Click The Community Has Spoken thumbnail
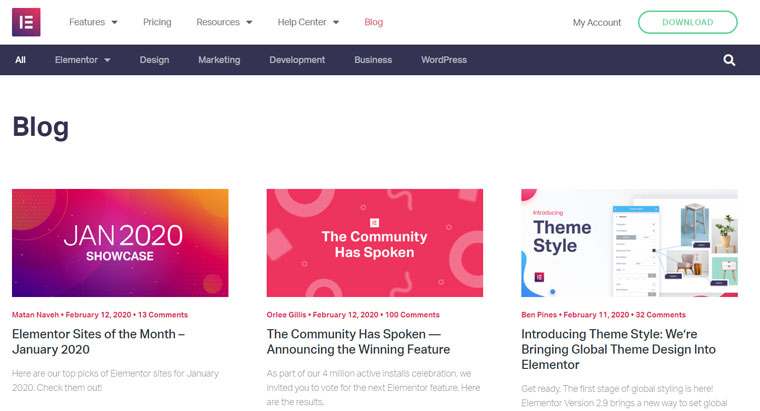 coord(374,243)
